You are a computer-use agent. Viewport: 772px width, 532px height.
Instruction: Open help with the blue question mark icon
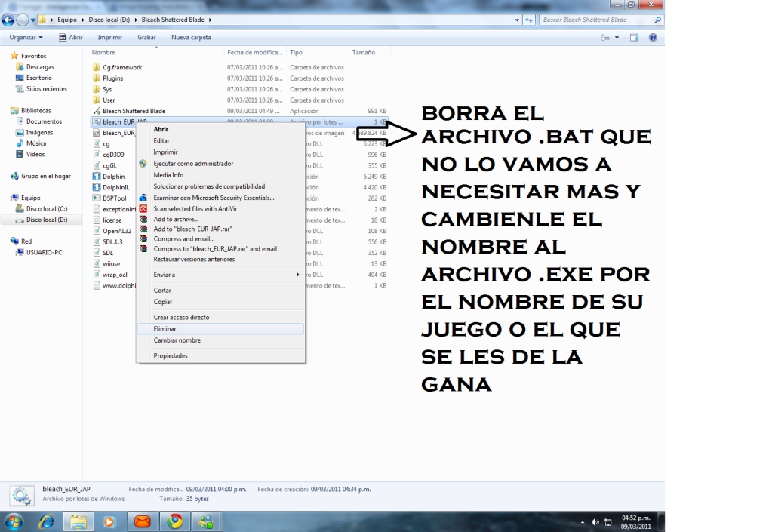click(653, 38)
